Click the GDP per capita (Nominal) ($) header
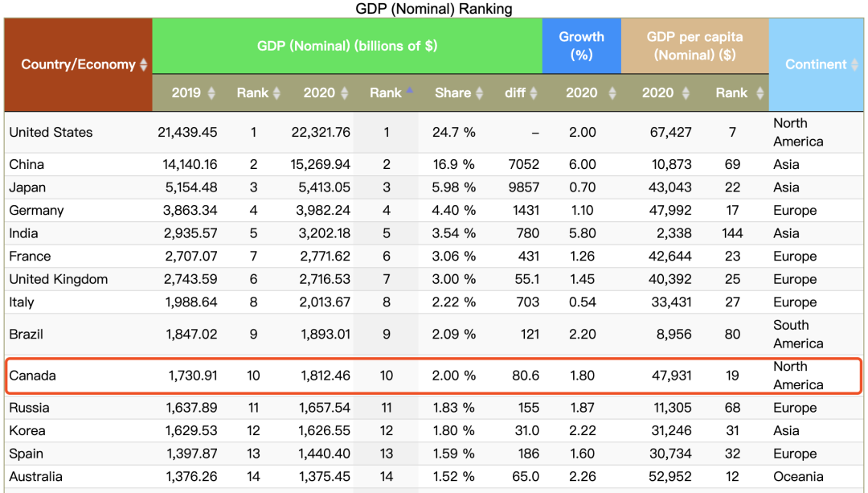The width and height of the screenshot is (868, 493). coord(694,46)
